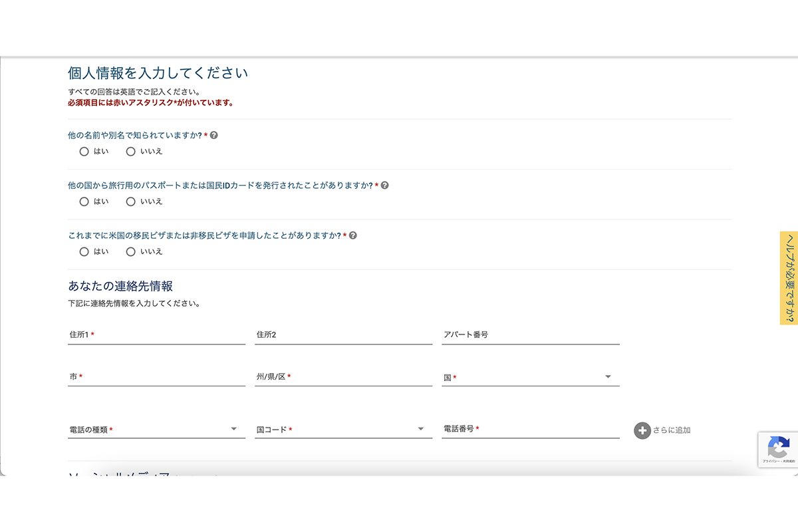Select いいえ for other country passport question

point(130,201)
